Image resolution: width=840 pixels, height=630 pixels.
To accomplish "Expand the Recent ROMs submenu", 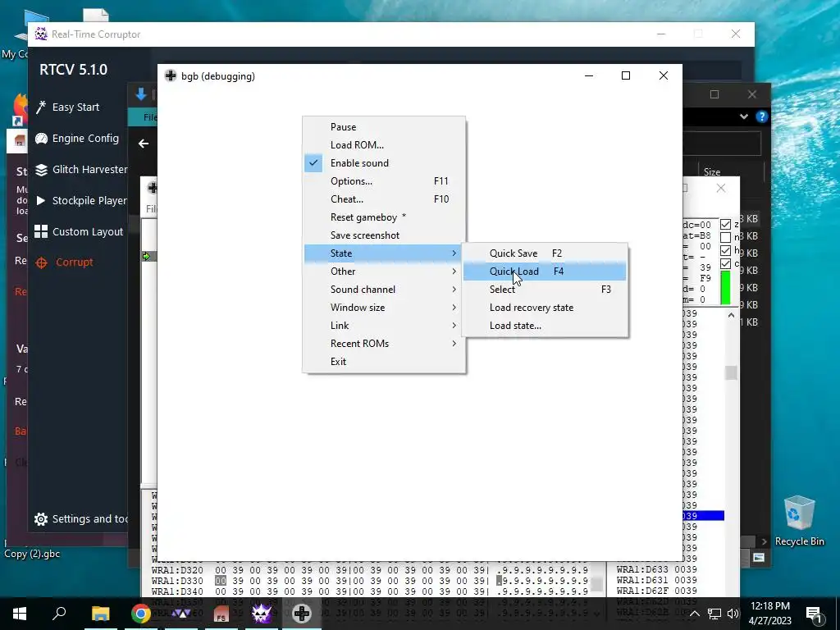I will pos(384,344).
